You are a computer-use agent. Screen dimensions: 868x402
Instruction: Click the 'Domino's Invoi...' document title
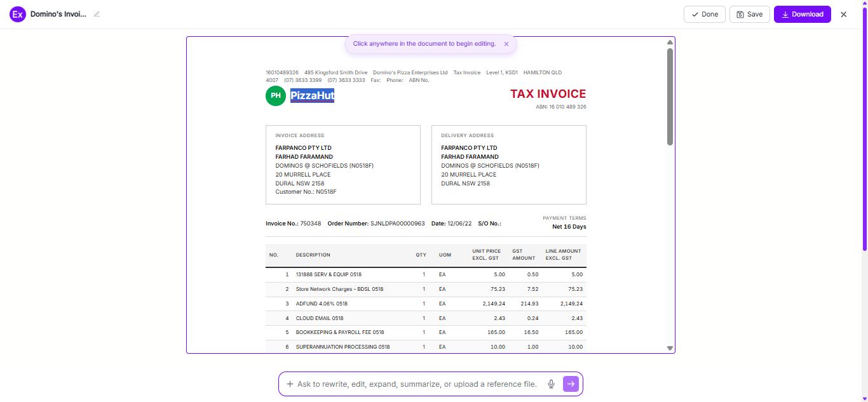click(x=58, y=14)
